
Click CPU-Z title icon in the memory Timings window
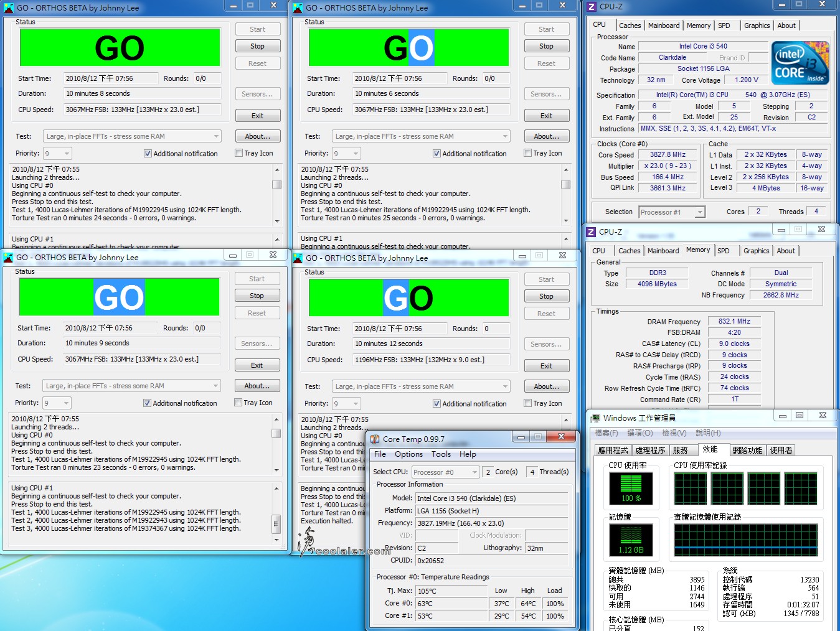click(x=591, y=231)
